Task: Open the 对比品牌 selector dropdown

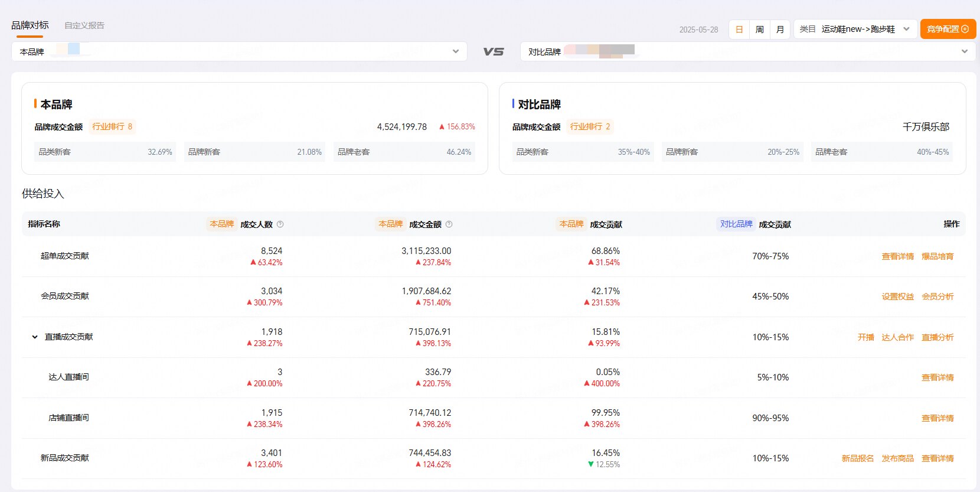Action: coord(748,51)
